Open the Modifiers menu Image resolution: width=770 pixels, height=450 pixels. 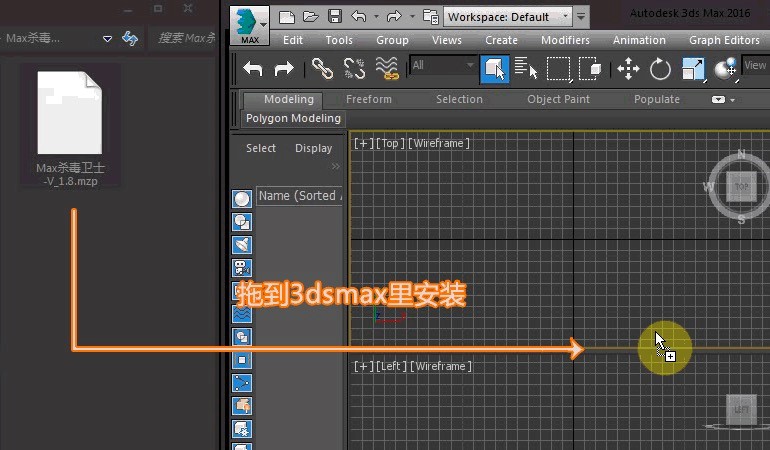click(x=565, y=40)
